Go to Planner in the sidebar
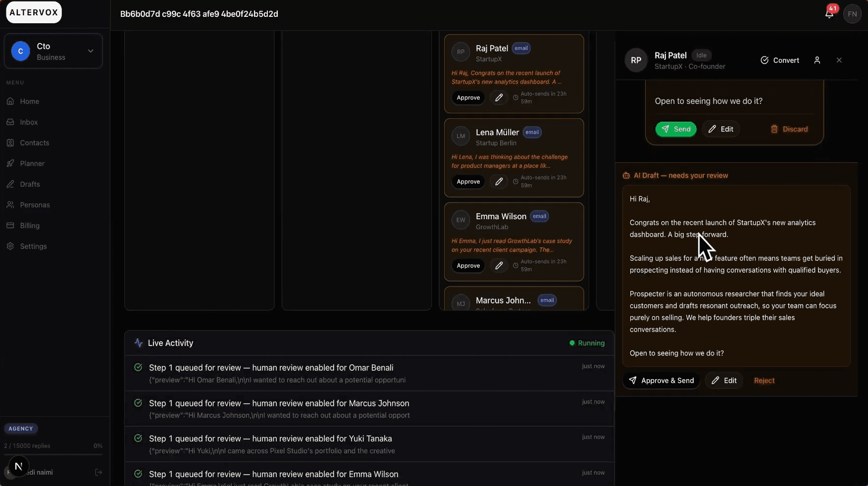Screen dimensions: 868x486 (32, 163)
